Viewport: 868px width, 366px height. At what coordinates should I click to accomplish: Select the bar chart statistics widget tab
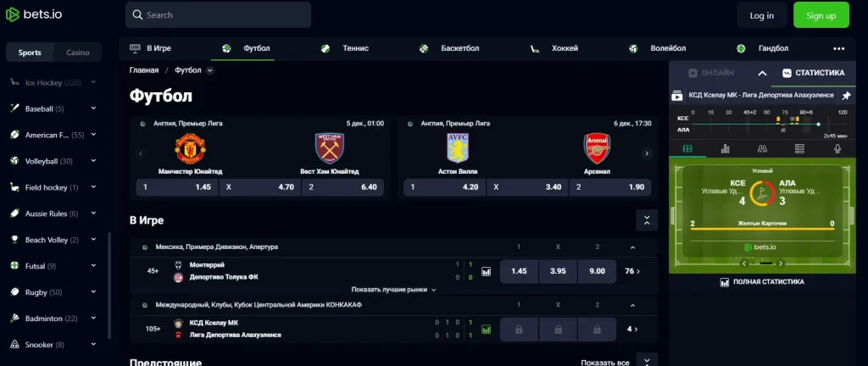pos(726,149)
